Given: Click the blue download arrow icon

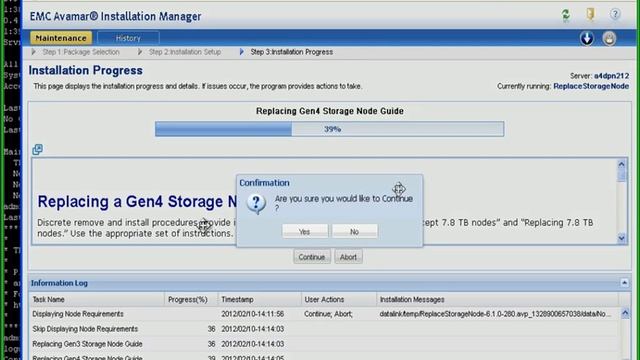Looking at the screenshot, I should tap(587, 38).
